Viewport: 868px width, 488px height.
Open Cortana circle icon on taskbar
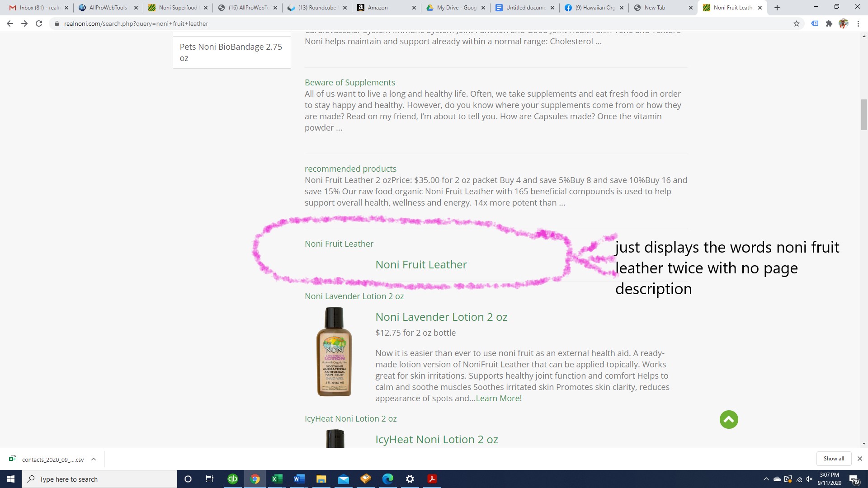188,479
